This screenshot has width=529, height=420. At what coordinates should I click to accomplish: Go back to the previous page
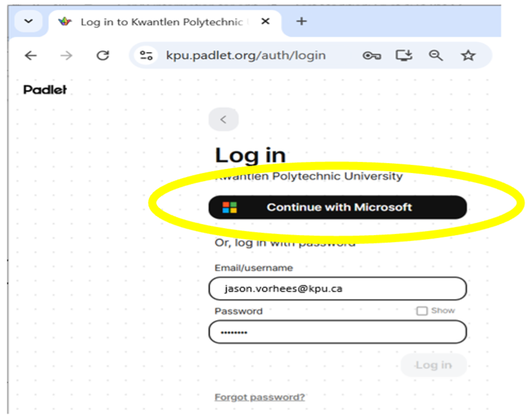click(31, 55)
